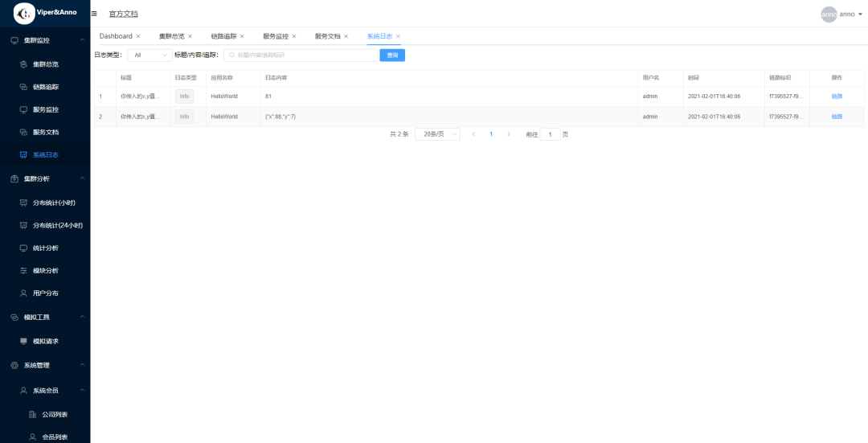Open 服务文档 sidebar entry
The image size is (868, 443).
(45, 132)
